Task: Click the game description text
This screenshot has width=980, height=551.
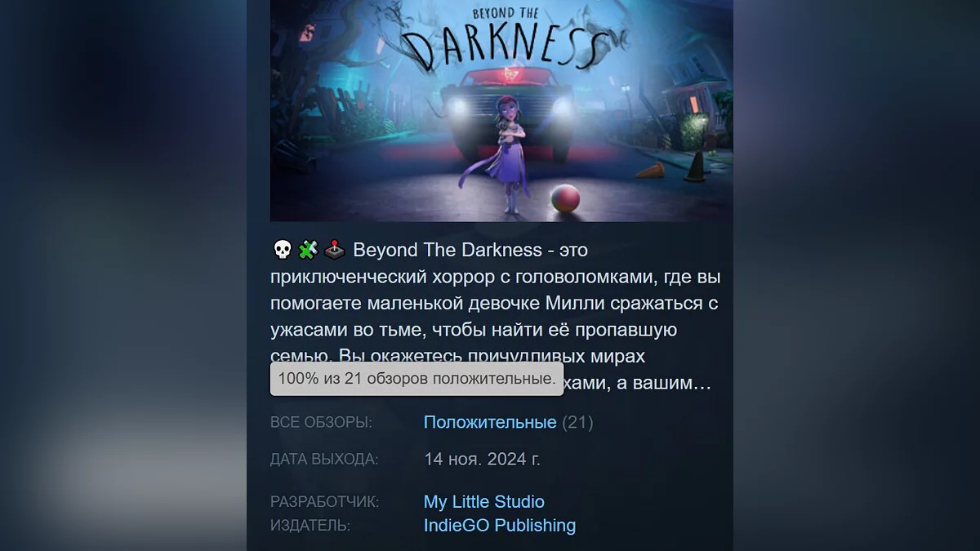Action: tap(496, 316)
